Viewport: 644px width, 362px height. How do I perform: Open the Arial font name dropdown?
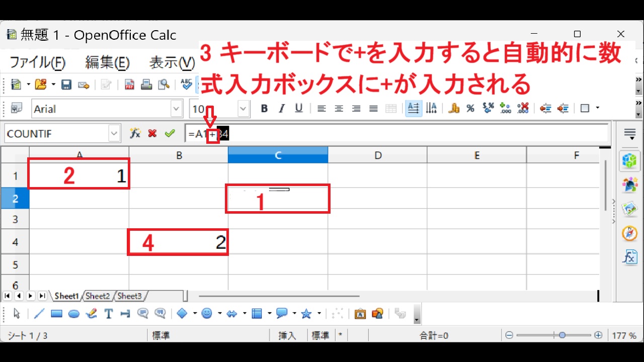tap(176, 109)
